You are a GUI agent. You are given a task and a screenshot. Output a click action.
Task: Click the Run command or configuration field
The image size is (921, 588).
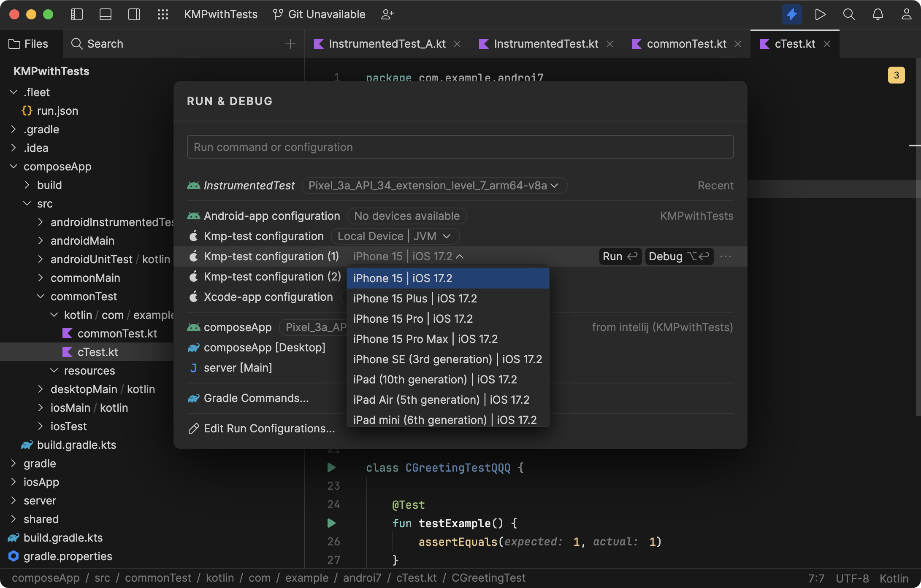tap(460, 147)
